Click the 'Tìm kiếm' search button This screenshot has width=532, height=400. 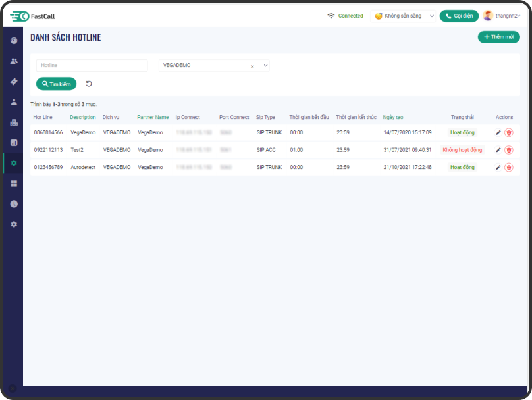[56, 84]
